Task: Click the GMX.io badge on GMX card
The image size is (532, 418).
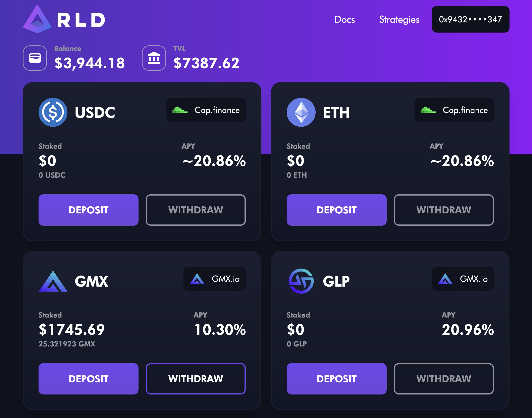Action: click(214, 279)
